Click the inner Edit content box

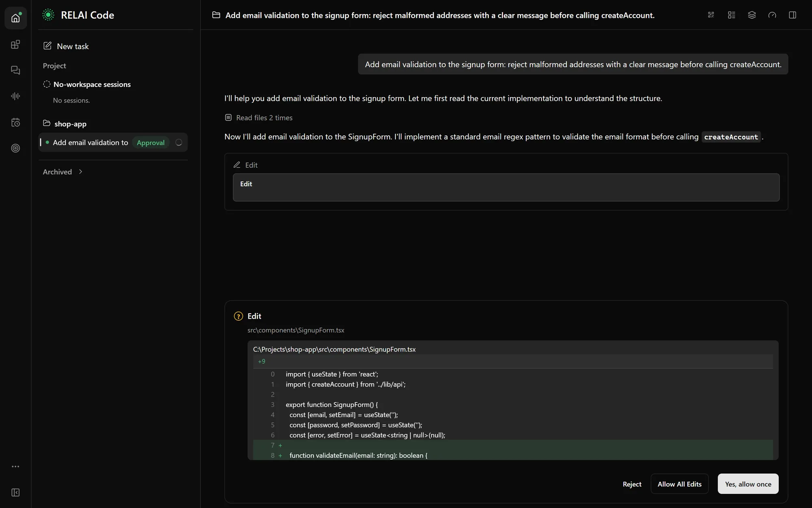(506, 187)
